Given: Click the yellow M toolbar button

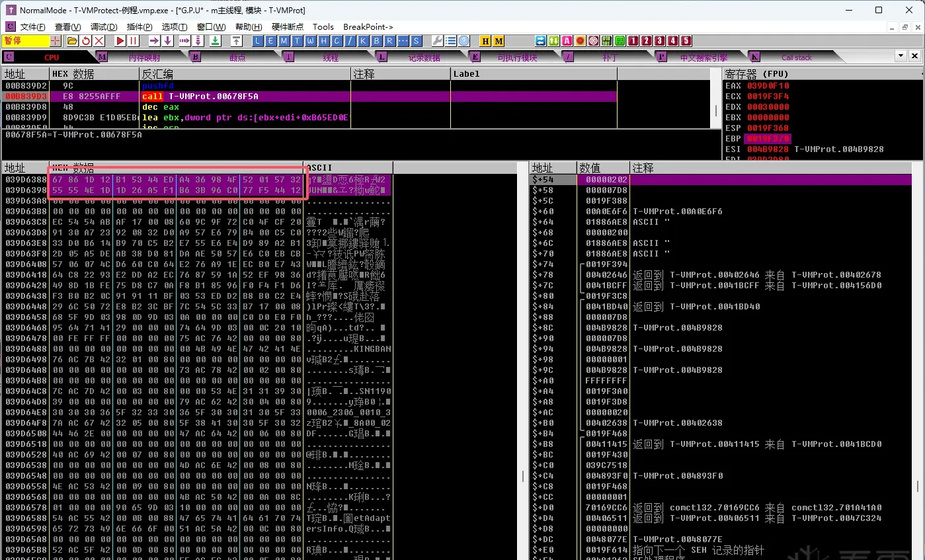Looking at the screenshot, I should click(499, 40).
